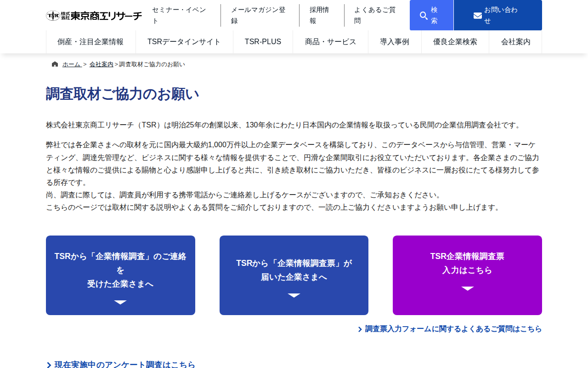Click 会社案内 breadcrumb link
The image size is (588, 368).
[x=102, y=64]
